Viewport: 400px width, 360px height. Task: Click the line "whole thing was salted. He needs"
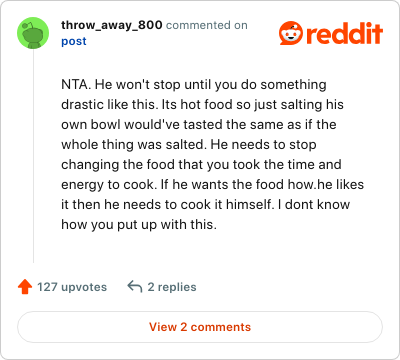(x=189, y=145)
